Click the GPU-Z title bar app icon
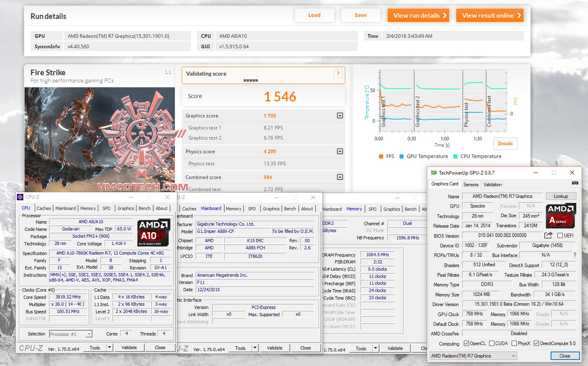The height and width of the screenshot is (366, 588). click(434, 173)
